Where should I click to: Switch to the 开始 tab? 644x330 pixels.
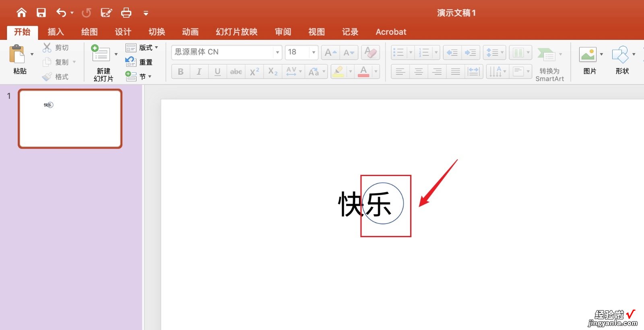point(22,32)
